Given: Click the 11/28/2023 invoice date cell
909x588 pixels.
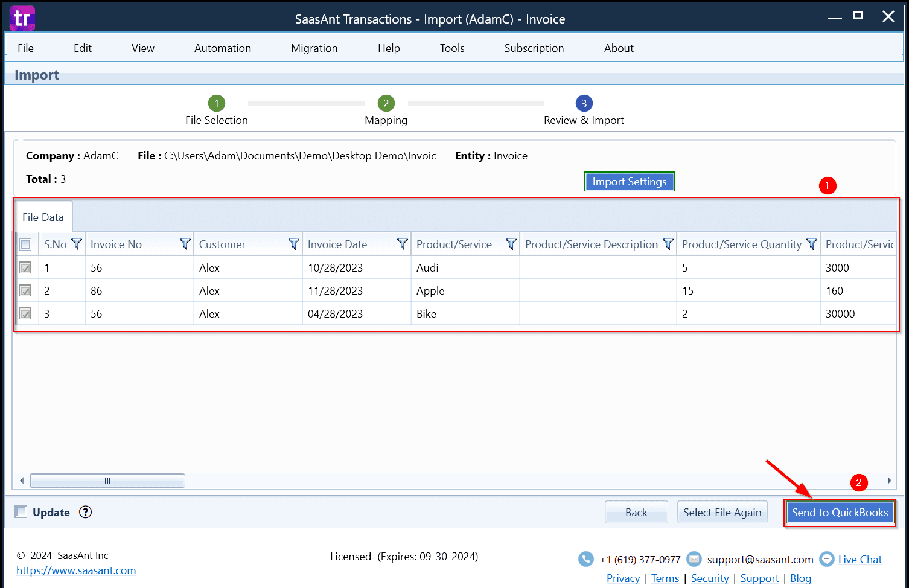Looking at the screenshot, I should [356, 290].
